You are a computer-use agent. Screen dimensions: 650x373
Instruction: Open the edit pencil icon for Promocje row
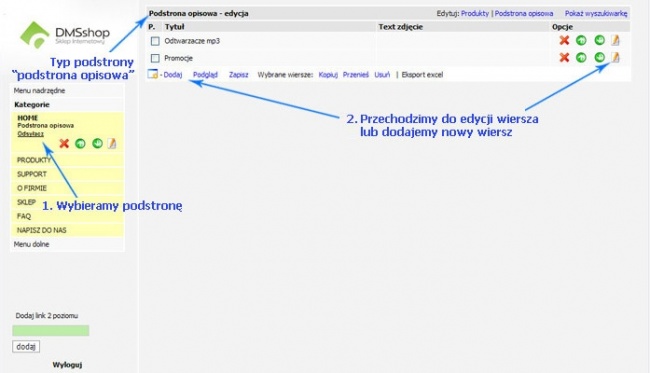click(615, 57)
